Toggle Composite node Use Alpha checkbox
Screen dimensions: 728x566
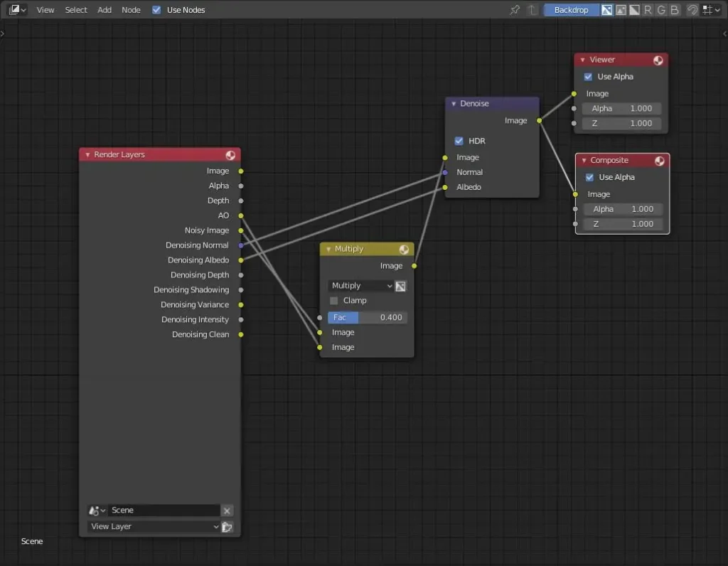point(589,177)
